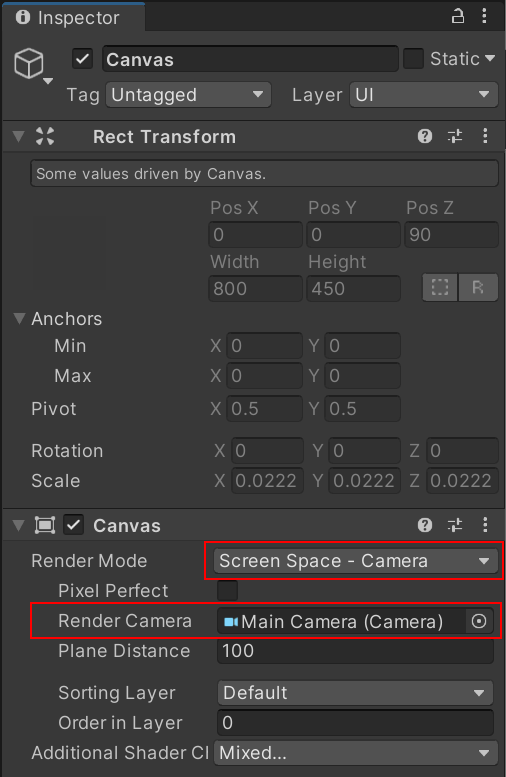The height and width of the screenshot is (777, 506).
Task: Open the Rect Transform help reference icon
Action: (x=425, y=136)
